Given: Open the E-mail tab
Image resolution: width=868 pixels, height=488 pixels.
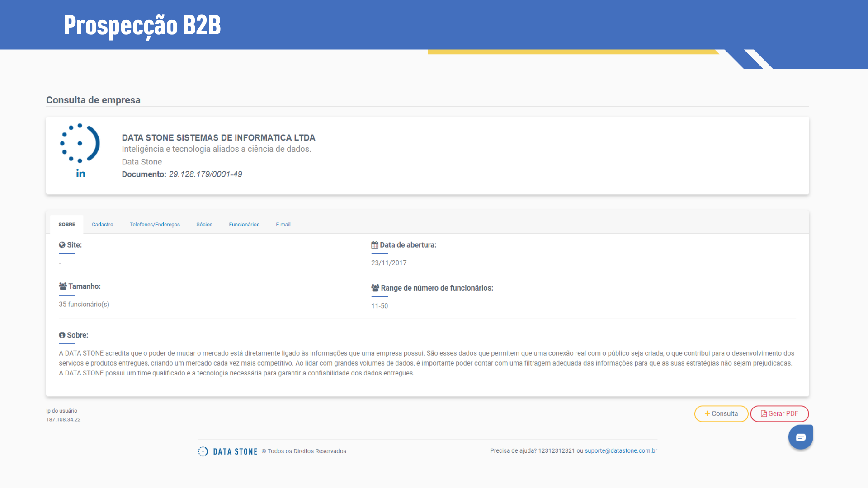Looking at the screenshot, I should [283, 225].
